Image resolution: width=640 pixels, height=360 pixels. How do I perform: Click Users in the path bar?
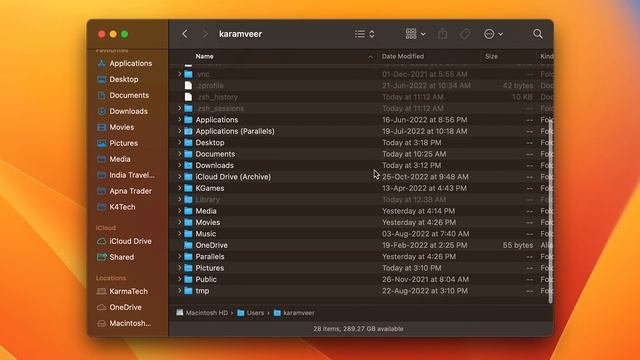(251, 313)
